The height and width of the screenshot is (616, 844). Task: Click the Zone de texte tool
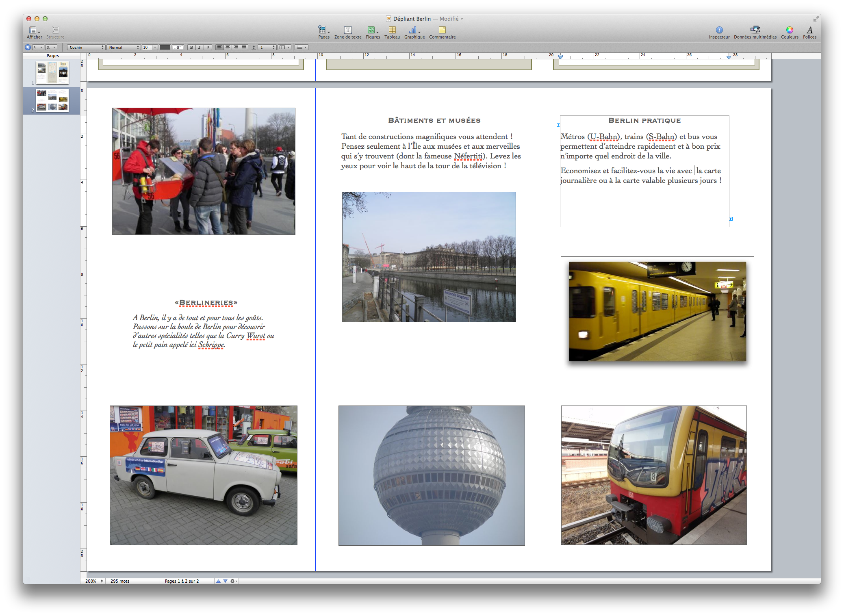[348, 30]
